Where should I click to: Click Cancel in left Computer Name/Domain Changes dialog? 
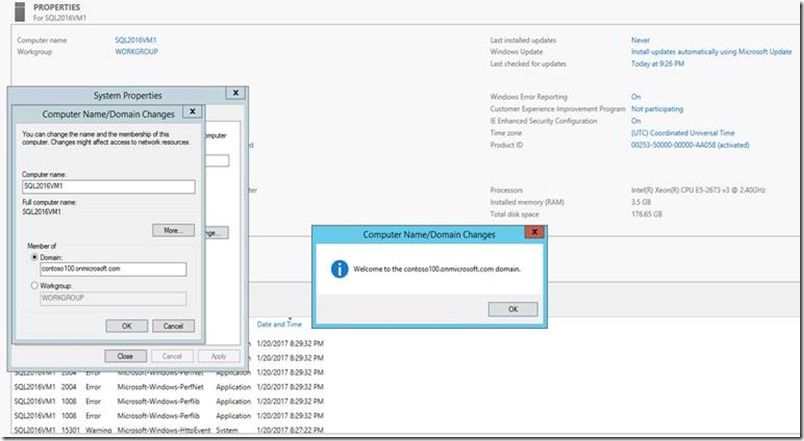pyautogui.click(x=173, y=326)
